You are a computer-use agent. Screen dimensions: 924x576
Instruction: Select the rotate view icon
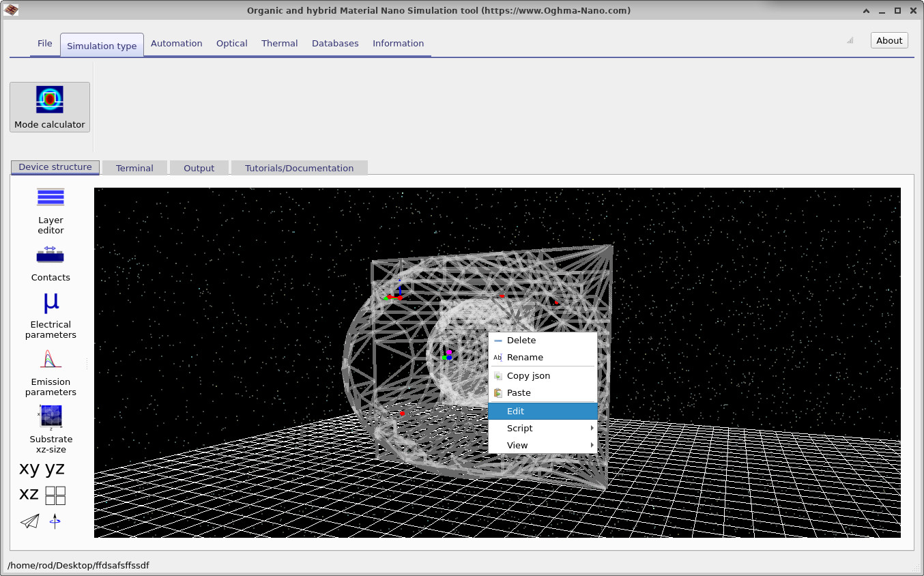55,521
